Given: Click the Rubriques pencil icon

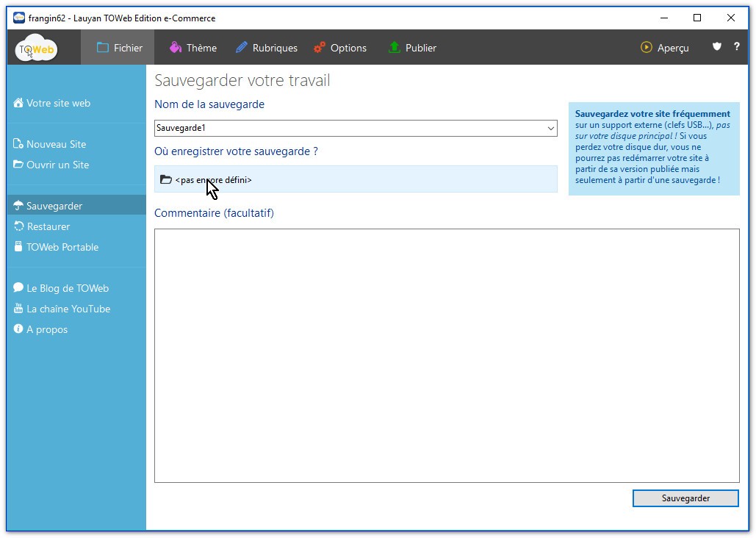Looking at the screenshot, I should [242, 47].
